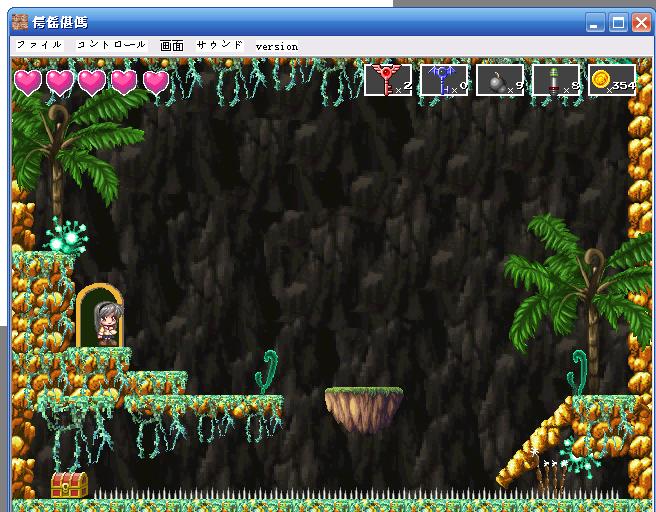Click the middle pink heart in the health row
The image size is (656, 512).
point(92,82)
